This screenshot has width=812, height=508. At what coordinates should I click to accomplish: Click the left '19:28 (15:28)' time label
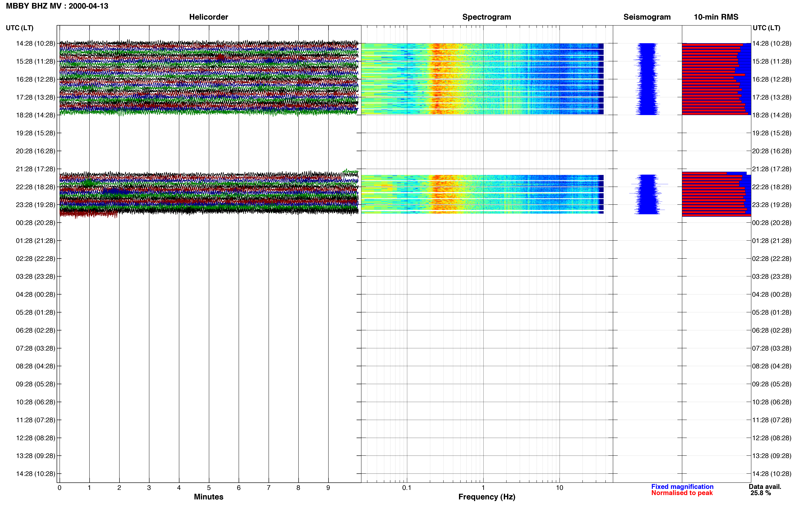35,133
